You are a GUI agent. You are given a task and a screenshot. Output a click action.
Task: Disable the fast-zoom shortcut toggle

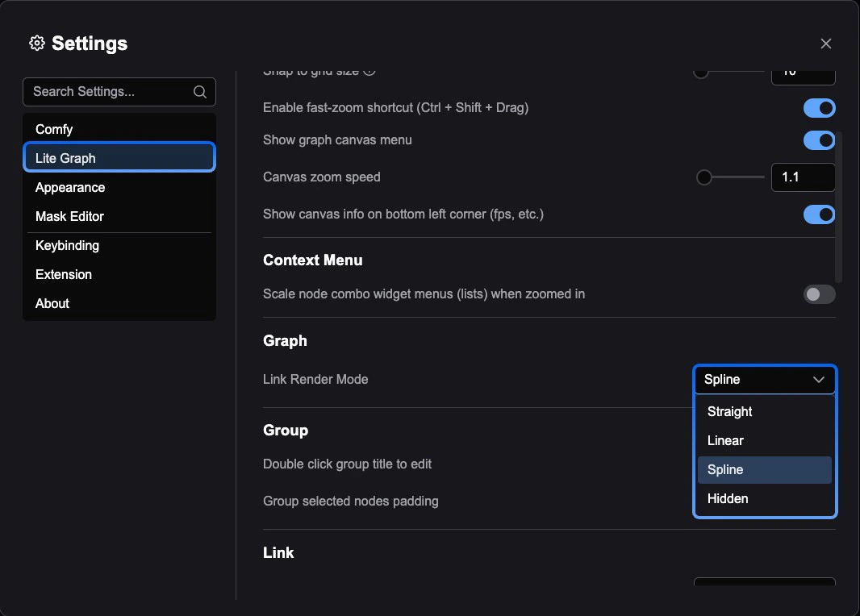(819, 107)
